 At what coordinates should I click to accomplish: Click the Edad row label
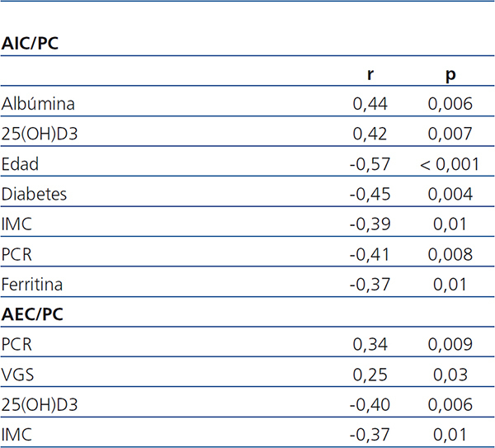tap(21, 164)
